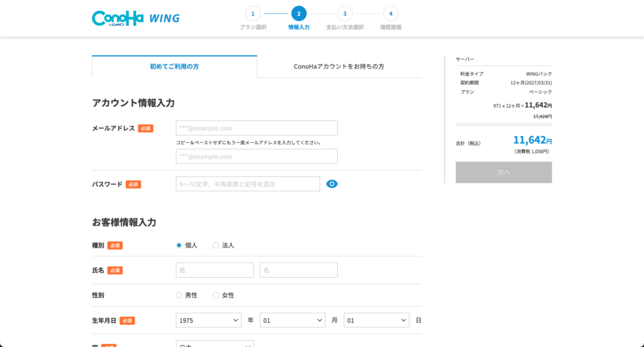Click the ConoHa WING logo
The width and height of the screenshot is (644, 347).
pos(135,18)
